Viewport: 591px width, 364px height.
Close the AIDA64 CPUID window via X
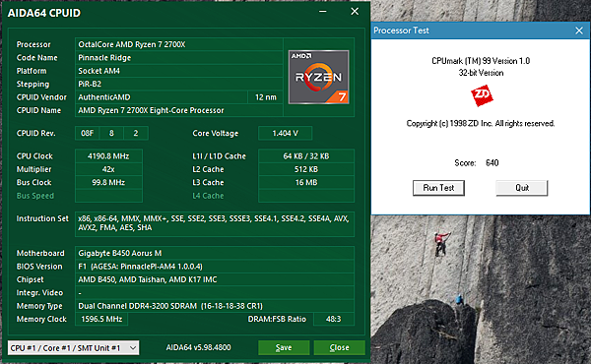(x=355, y=12)
